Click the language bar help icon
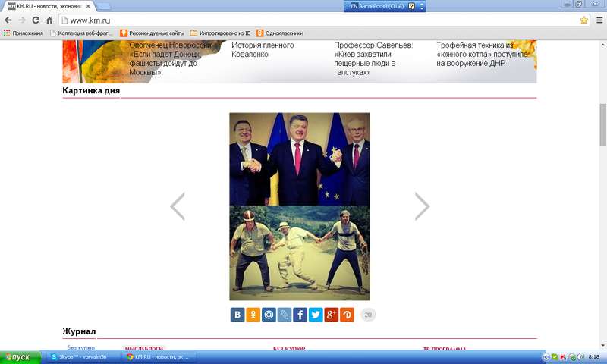This screenshot has height=364, width=607. coord(411,6)
